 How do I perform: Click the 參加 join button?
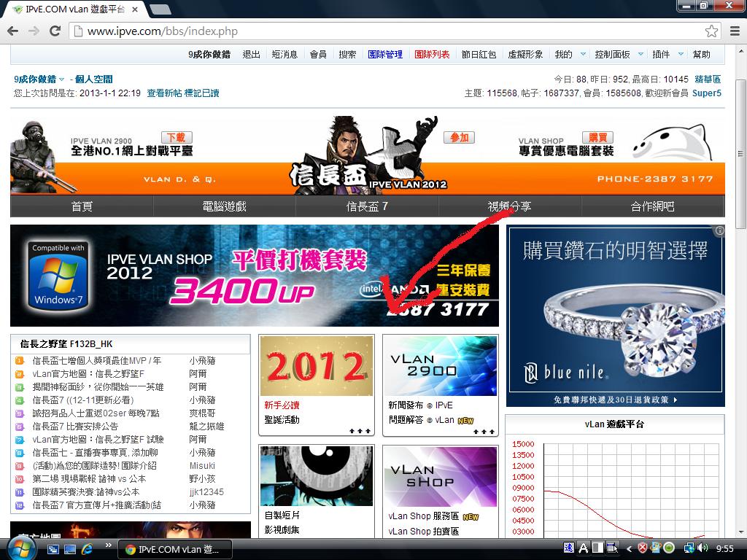(x=460, y=138)
